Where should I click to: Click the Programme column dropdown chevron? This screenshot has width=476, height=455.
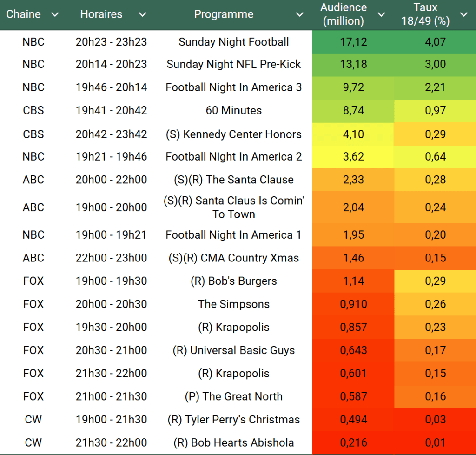pos(300,14)
